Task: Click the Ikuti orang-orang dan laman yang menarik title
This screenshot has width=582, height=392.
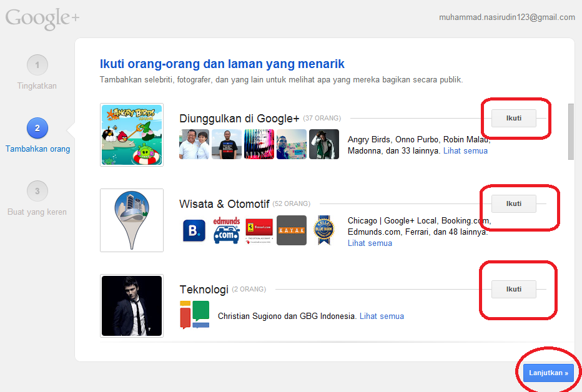Action: point(222,64)
